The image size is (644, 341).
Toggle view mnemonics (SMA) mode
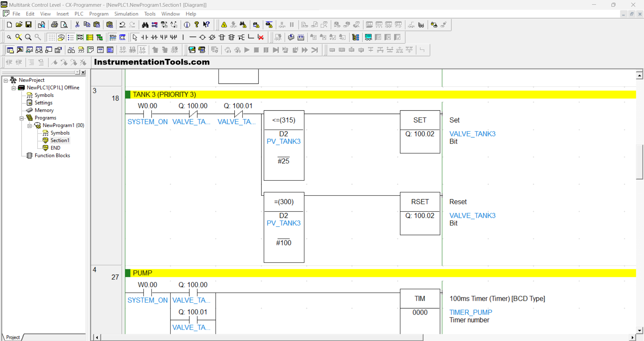[x=113, y=37]
